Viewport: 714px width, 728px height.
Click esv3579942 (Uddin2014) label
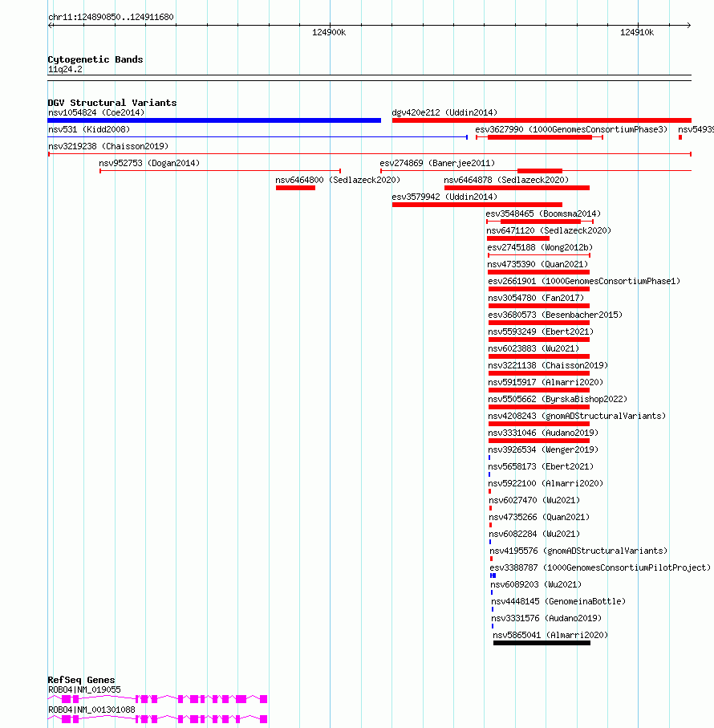coord(444,197)
